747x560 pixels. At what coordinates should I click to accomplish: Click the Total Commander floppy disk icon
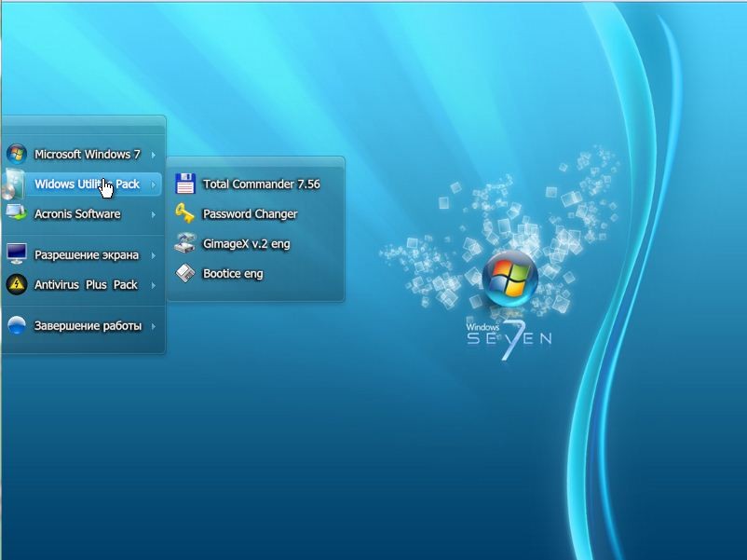click(185, 184)
